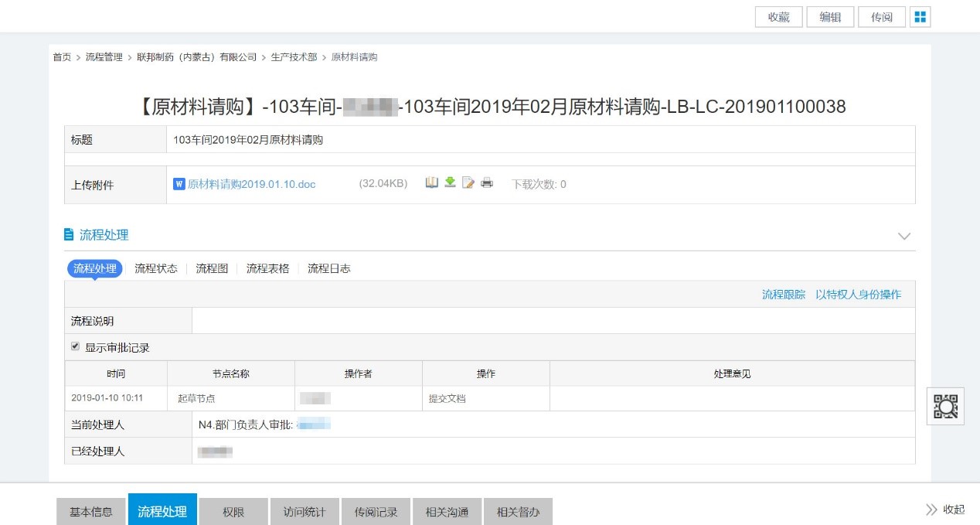Screen dimensions: 980x525
Task: Click the Word file icon of attachment
Action: tap(179, 184)
